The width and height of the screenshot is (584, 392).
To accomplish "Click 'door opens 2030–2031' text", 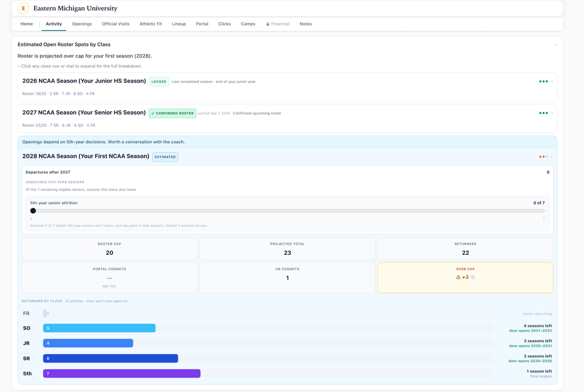I will click(x=530, y=346).
